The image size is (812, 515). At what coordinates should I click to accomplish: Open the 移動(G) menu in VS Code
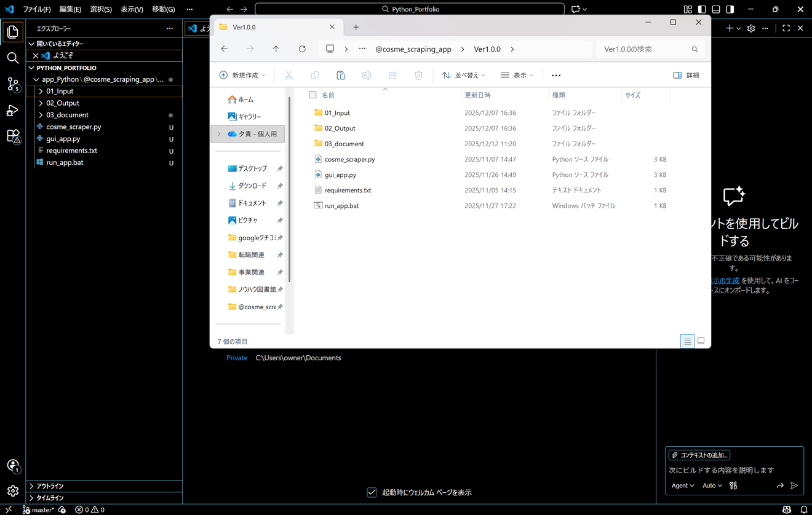tap(163, 9)
